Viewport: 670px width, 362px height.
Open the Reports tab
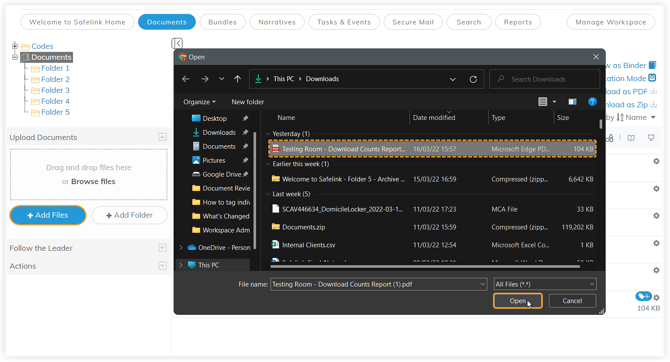tap(518, 22)
